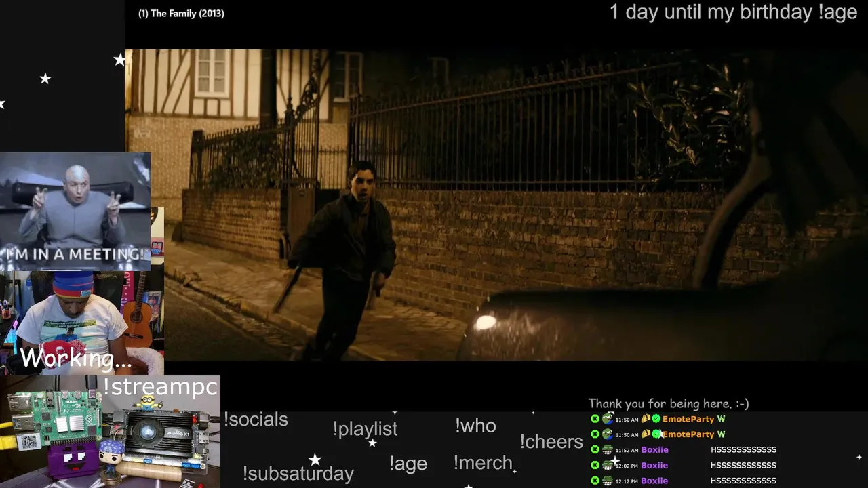This screenshot has height=488, width=868.
Task: Click the HSSSSSSSSSSSS message at 12:12 PM
Action: 743,481
